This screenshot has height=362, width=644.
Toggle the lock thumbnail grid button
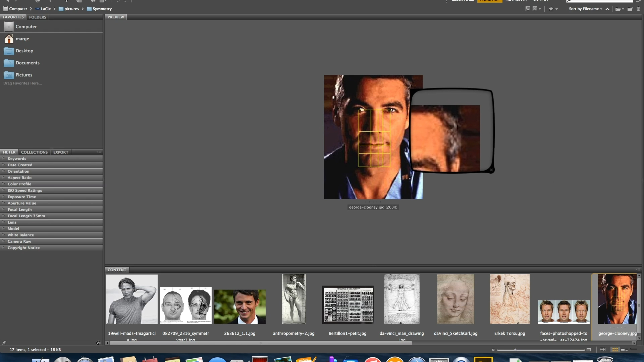point(603,349)
